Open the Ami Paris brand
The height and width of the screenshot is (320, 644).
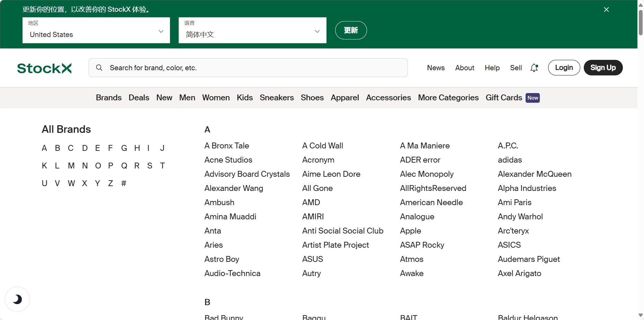(x=515, y=203)
